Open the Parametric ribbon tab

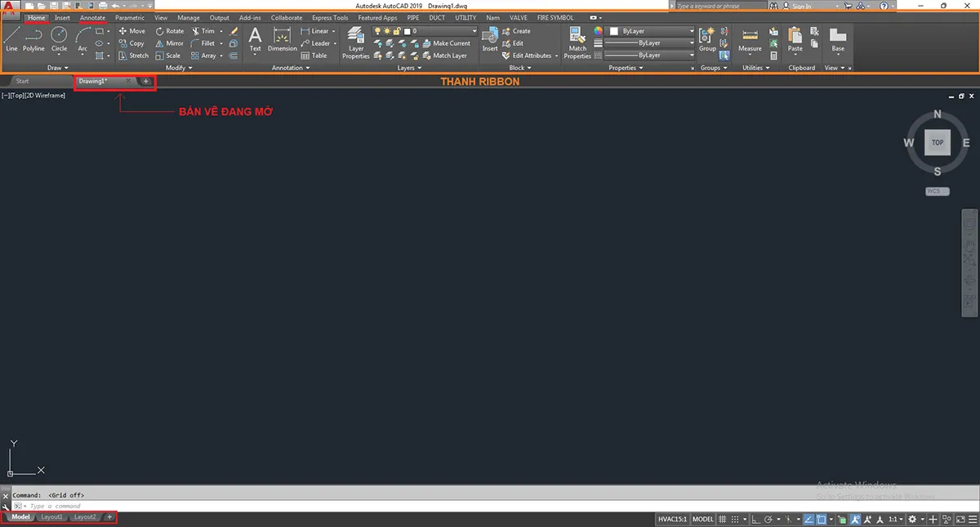[129, 17]
